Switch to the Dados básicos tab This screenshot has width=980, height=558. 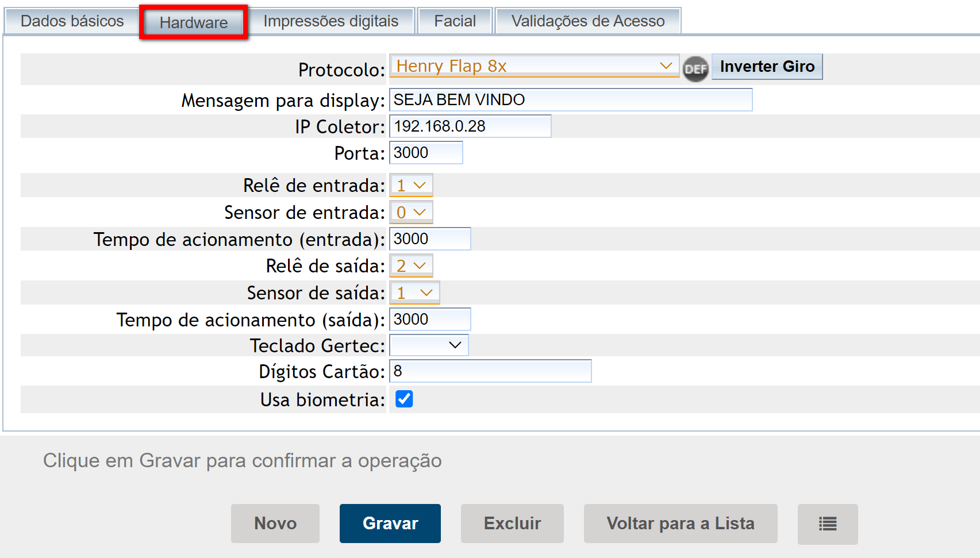point(72,21)
